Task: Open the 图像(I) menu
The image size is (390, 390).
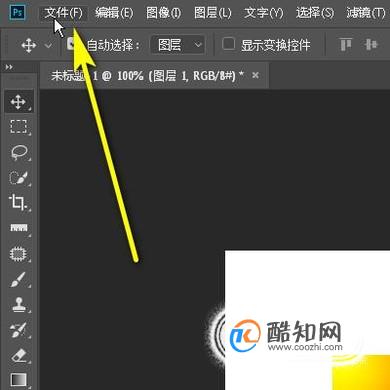Action: point(163,13)
